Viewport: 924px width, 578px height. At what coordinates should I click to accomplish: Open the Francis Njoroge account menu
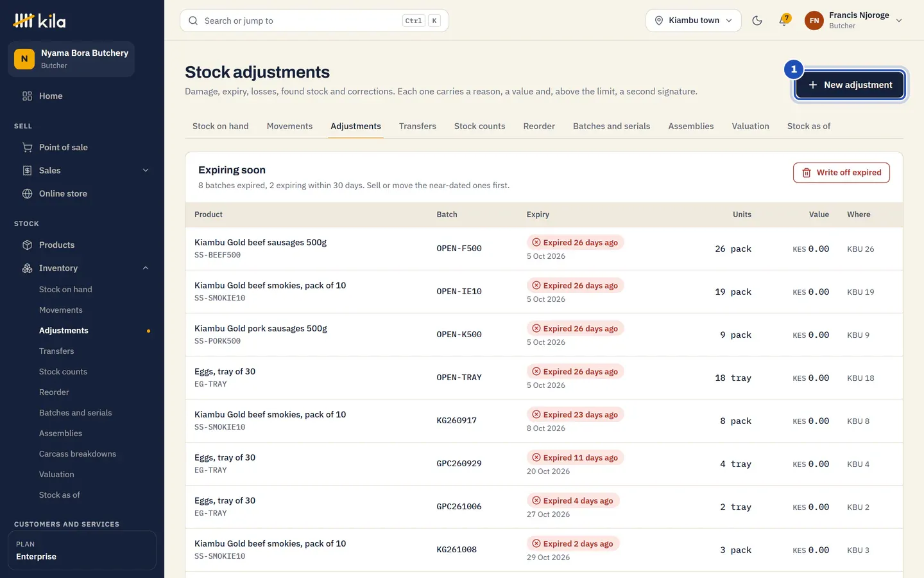click(x=855, y=21)
